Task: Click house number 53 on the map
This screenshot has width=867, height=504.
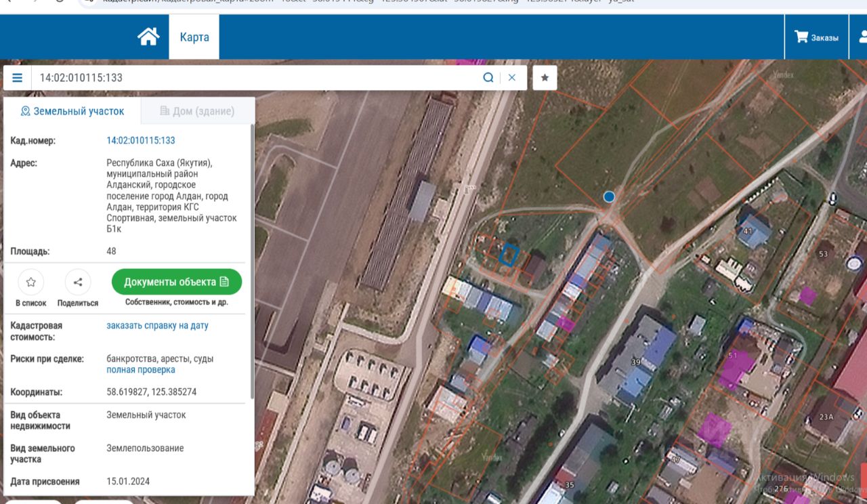Action: tap(823, 254)
